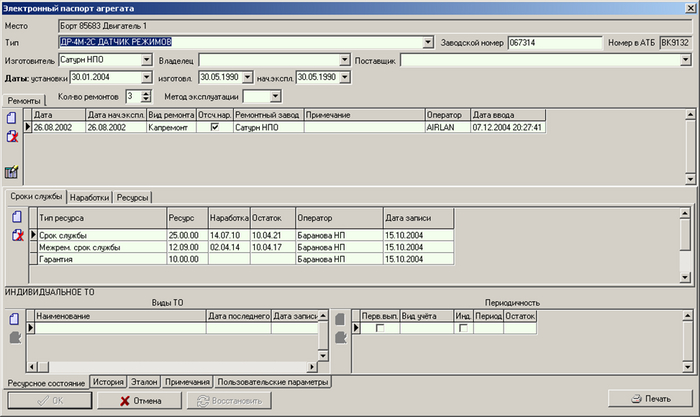Add Периодичность entry gray icon
This screenshot has height=417, width=700.
click(341, 319)
